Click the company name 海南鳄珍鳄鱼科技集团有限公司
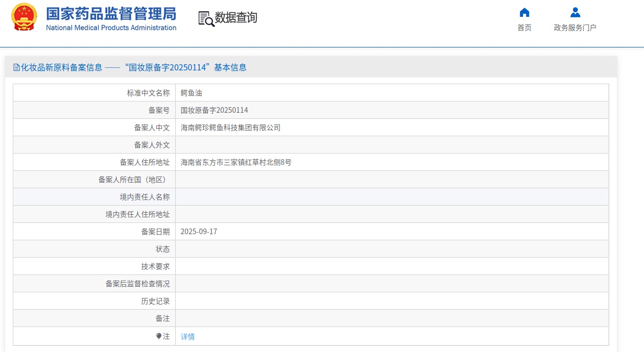Screen dimensions: 644x352 [x=230, y=128]
